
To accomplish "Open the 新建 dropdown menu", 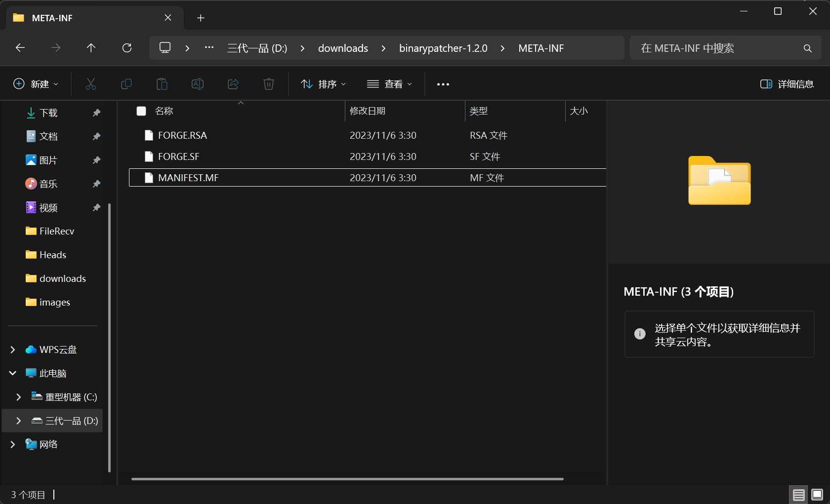I will (x=36, y=84).
